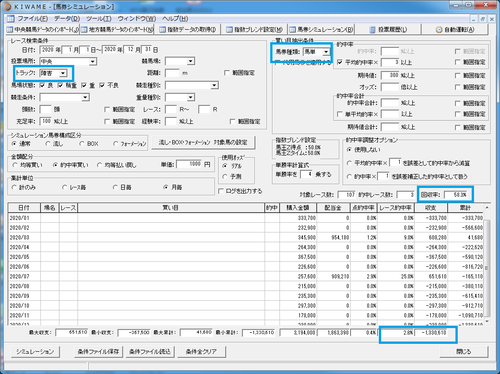Click the 条件全クリア button
Image resolution: width=500 pixels, height=374 pixels.
click(x=201, y=352)
